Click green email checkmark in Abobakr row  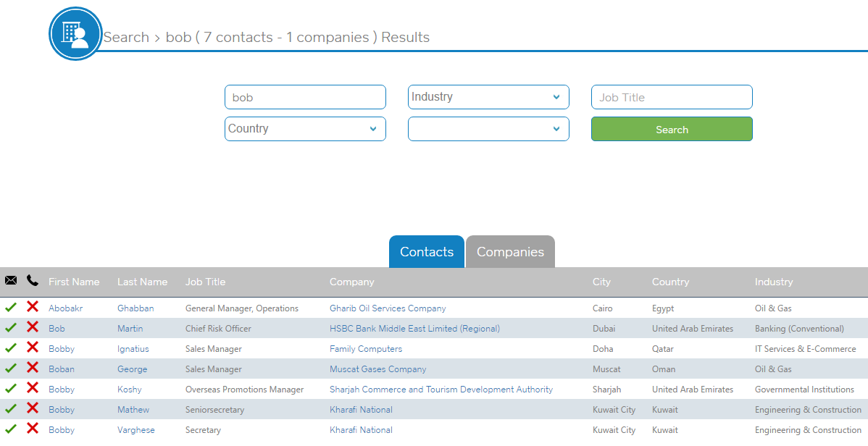click(x=11, y=307)
